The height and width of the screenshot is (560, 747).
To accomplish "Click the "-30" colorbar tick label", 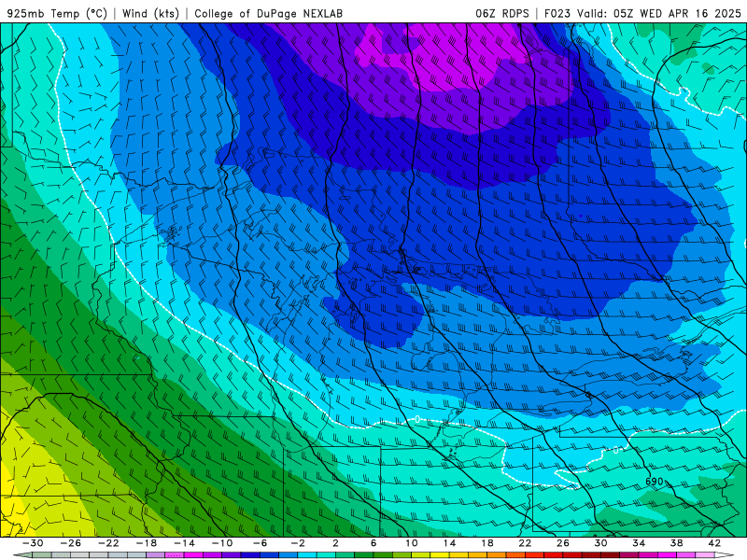I will [x=33, y=543].
